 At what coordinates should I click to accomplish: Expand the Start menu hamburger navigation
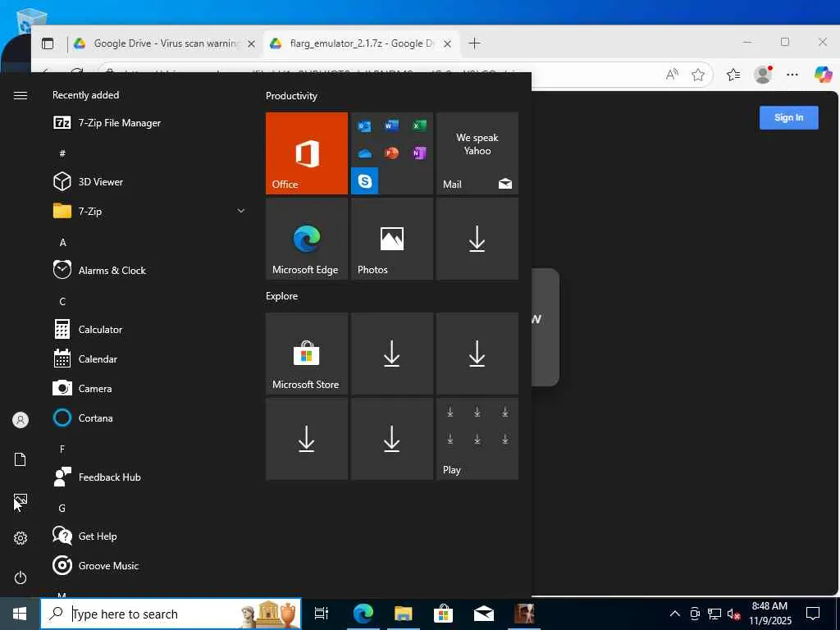click(x=21, y=95)
